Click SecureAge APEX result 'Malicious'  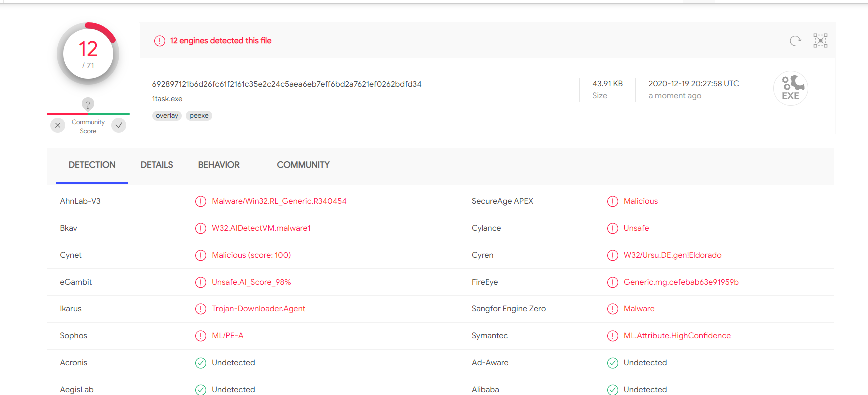tap(641, 201)
